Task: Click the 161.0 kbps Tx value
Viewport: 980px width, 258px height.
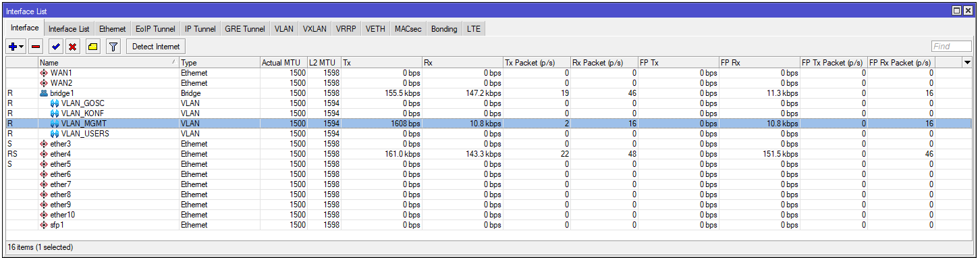Action: (x=403, y=153)
